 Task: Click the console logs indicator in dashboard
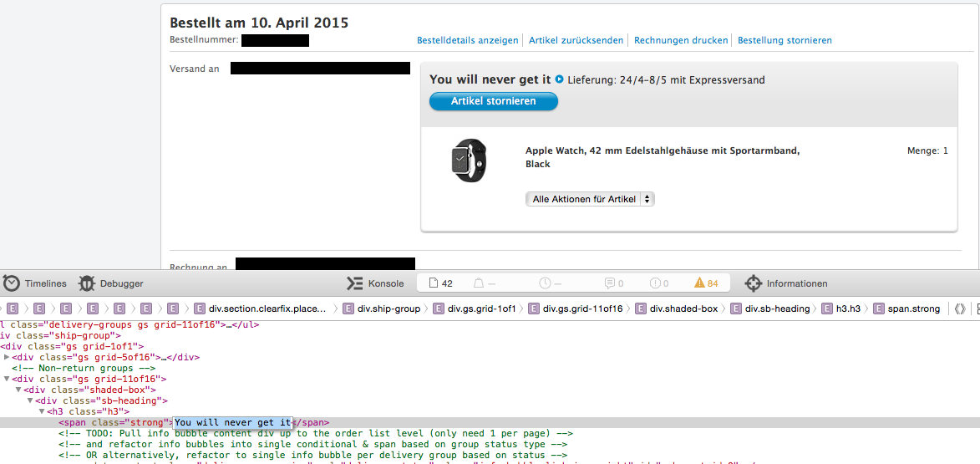[x=614, y=283]
